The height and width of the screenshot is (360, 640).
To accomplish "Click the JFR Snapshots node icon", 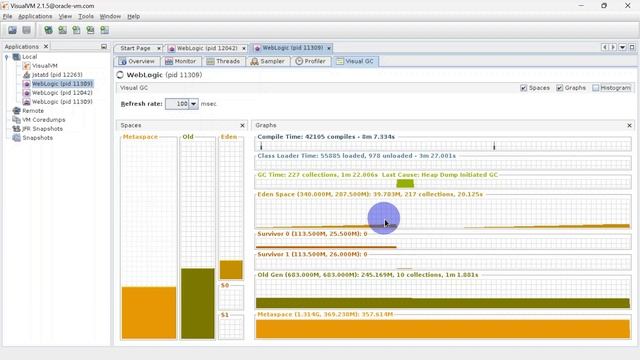I will 16,129.
